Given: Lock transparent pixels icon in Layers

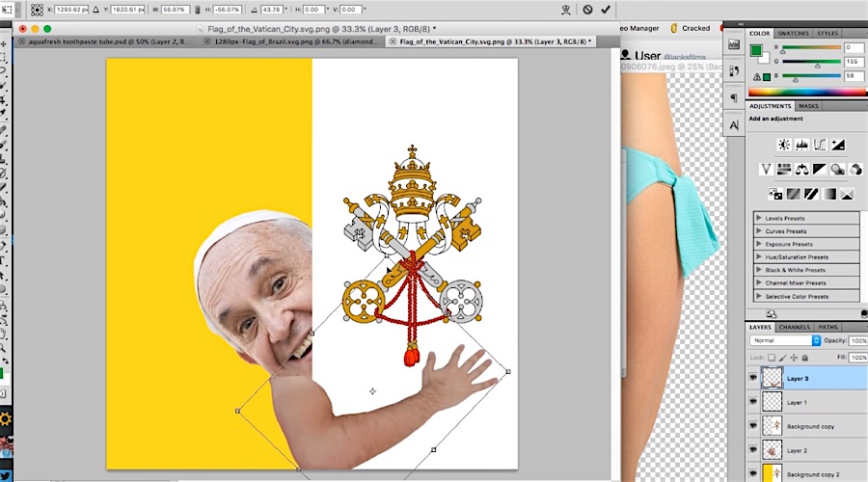Looking at the screenshot, I should point(772,358).
